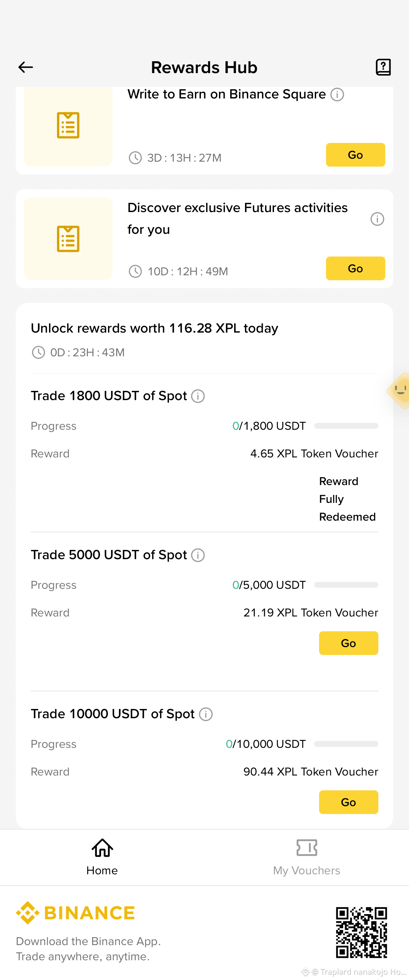Switch to the Home tab

tap(102, 857)
